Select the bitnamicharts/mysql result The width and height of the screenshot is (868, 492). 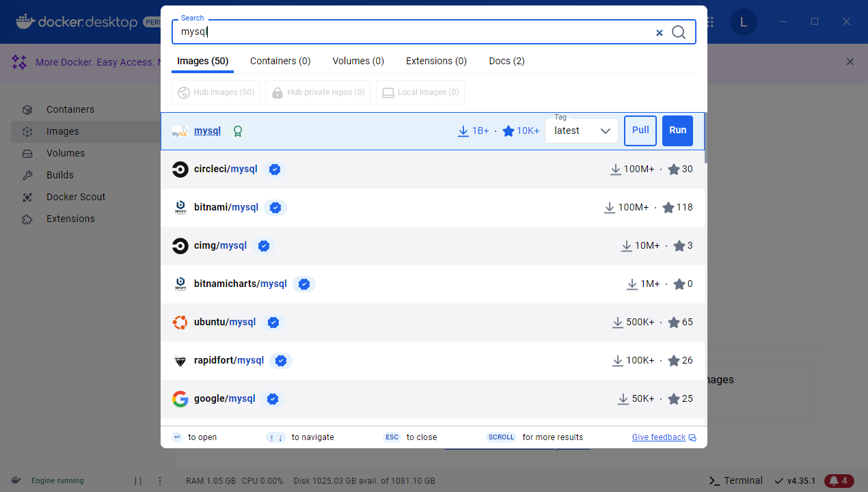pyautogui.click(x=433, y=284)
